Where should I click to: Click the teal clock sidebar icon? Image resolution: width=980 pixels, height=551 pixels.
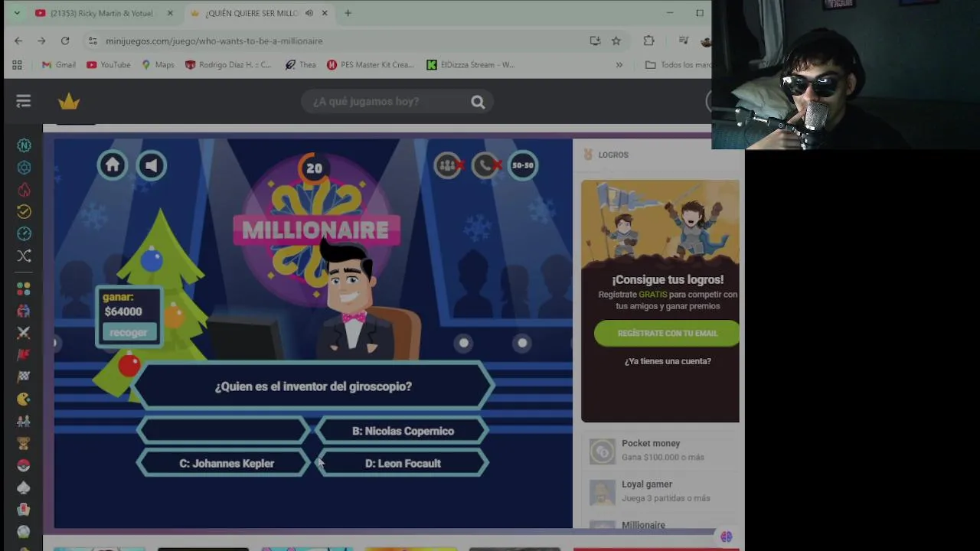(24, 233)
